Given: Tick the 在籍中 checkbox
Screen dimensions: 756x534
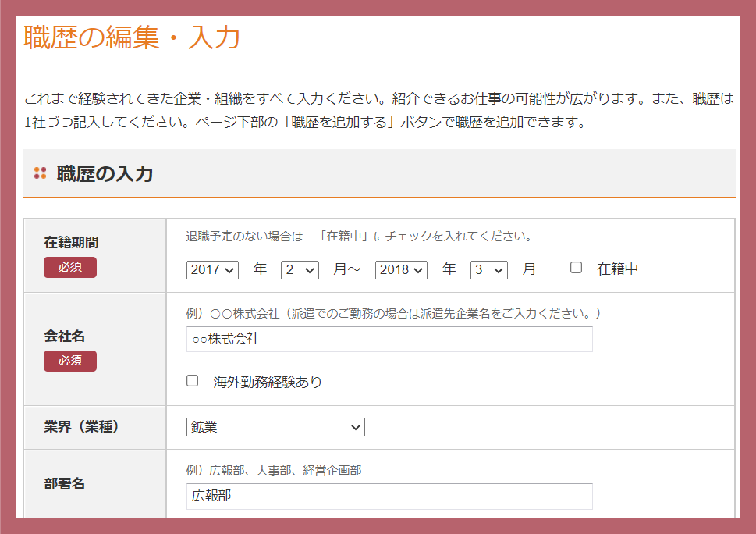Looking at the screenshot, I should tap(576, 268).
